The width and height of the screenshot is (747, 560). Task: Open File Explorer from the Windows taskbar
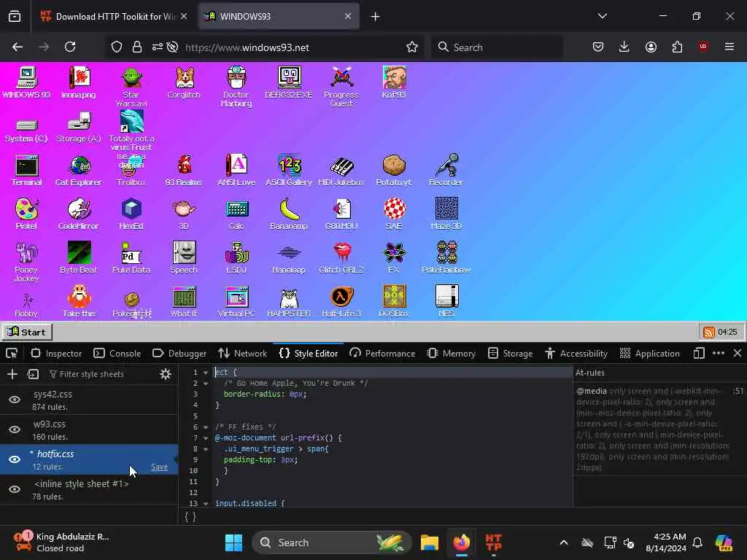(430, 542)
